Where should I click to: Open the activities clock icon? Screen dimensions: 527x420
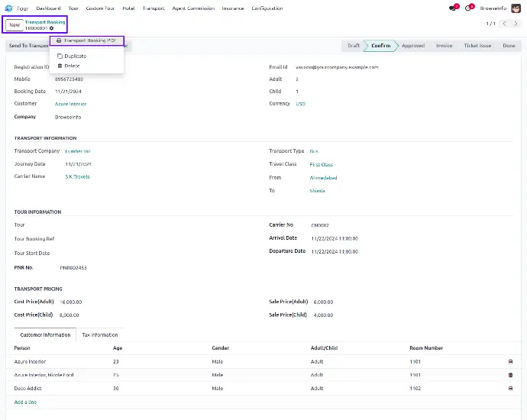pos(468,8)
